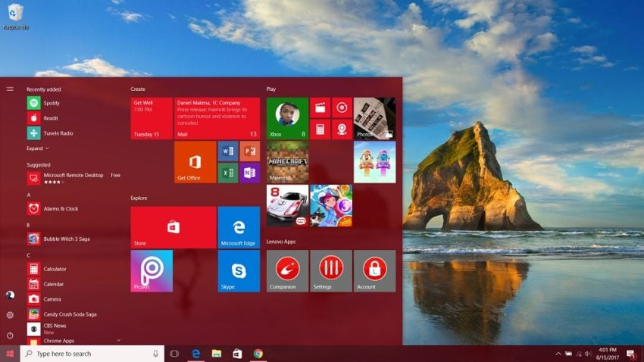The height and width of the screenshot is (362, 644).
Task: Launch Microsoft Edge tile
Action: [x=239, y=227]
